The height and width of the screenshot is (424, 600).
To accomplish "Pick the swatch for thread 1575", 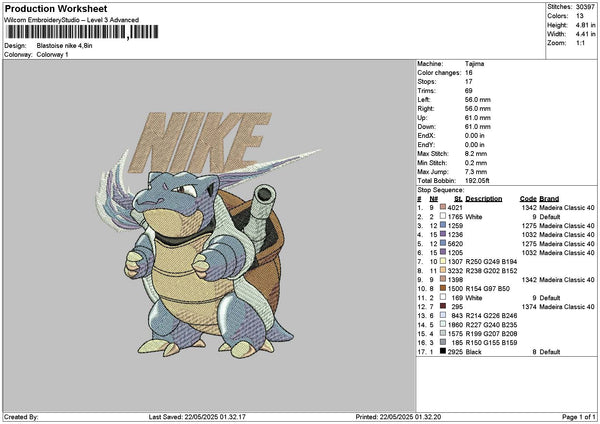I will (x=443, y=333).
